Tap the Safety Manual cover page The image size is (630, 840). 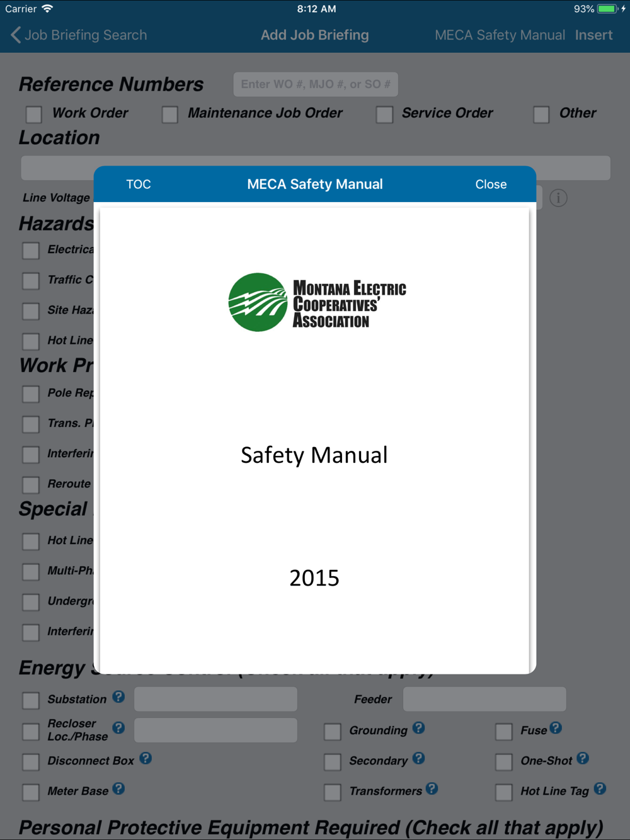314,441
